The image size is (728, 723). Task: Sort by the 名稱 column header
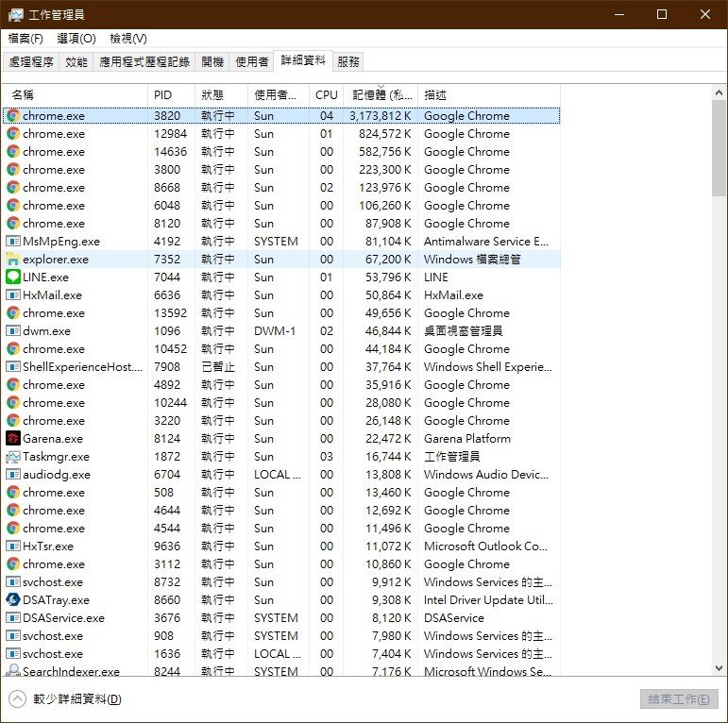[x=76, y=95]
